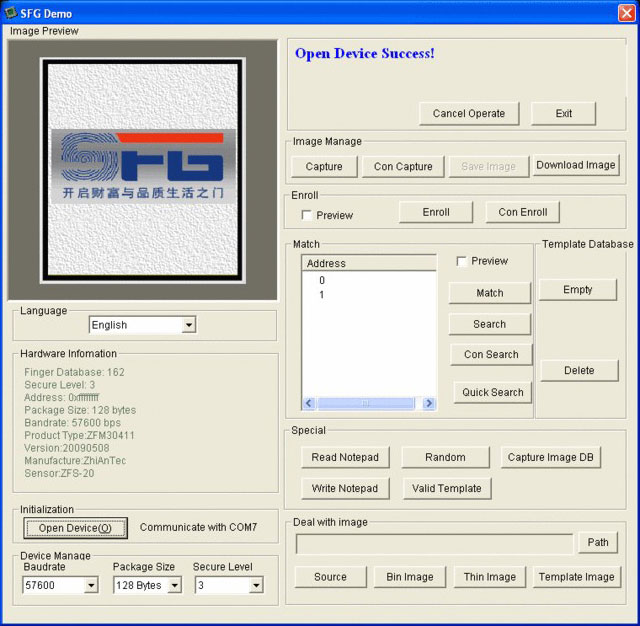Image resolution: width=640 pixels, height=626 pixels.
Task: Click the Address list horizontal scrollbar
Action: pyautogui.click(x=369, y=403)
